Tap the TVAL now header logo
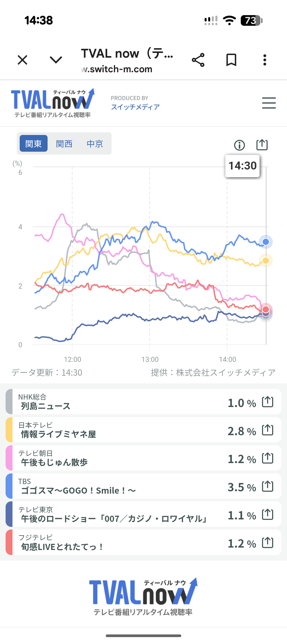 pos(53,103)
